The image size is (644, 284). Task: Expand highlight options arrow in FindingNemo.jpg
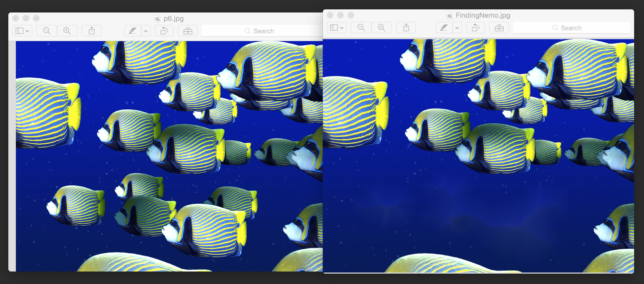pos(457,28)
